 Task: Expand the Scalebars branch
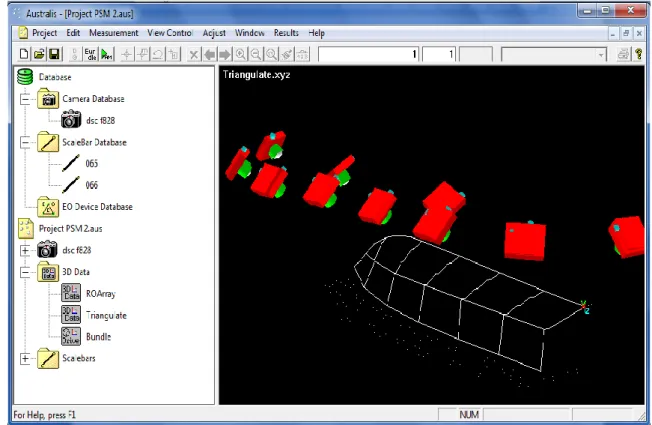(25, 358)
